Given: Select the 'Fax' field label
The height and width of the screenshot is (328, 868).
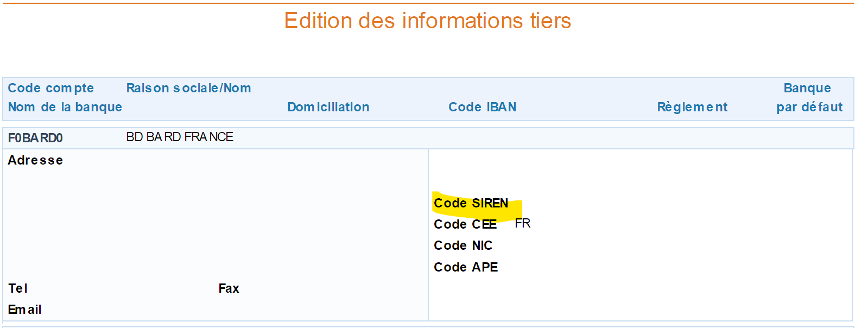Looking at the screenshot, I should [x=229, y=288].
